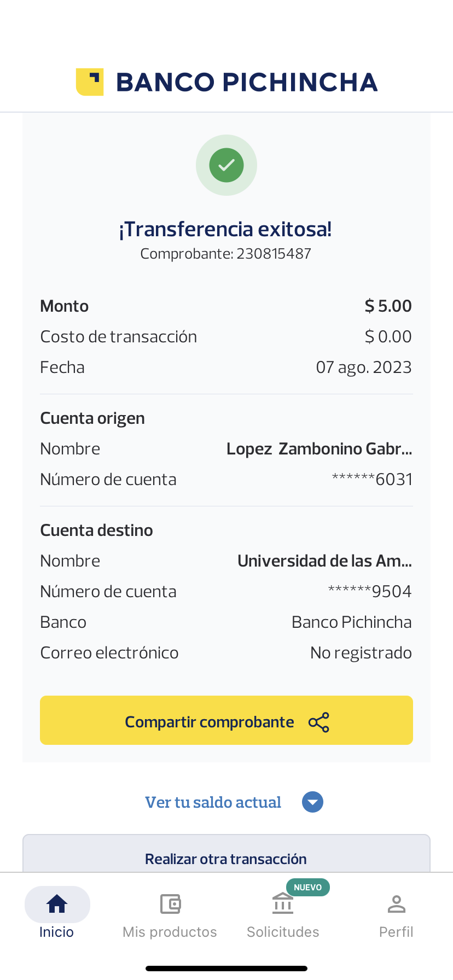Tap the share icon on the yellow button
This screenshot has height=980, width=453.
pyautogui.click(x=319, y=722)
